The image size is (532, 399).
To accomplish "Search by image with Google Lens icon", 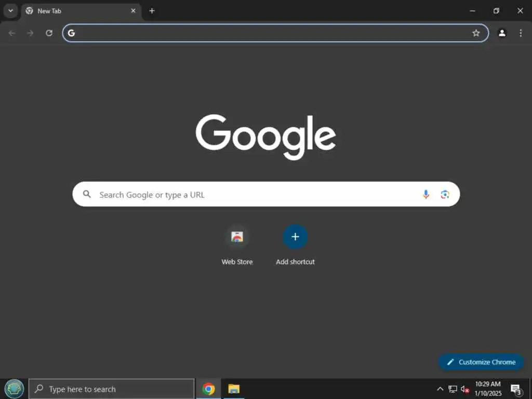I will coord(445,194).
